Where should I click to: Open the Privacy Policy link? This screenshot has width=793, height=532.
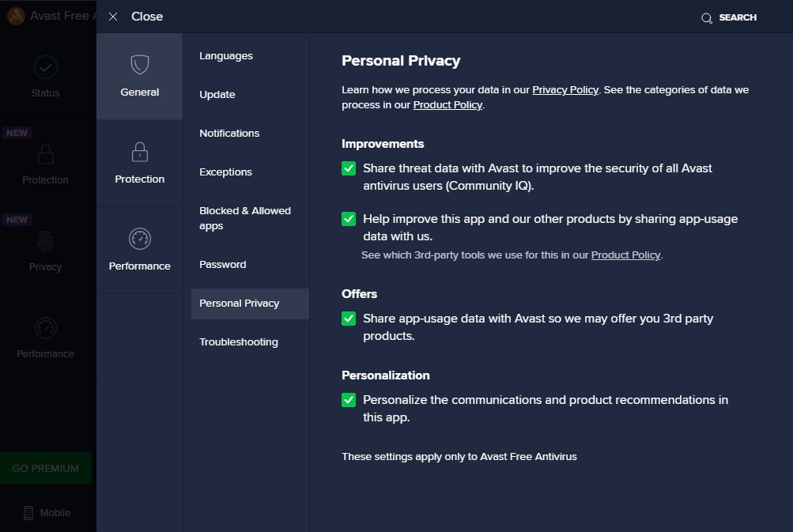coord(565,90)
